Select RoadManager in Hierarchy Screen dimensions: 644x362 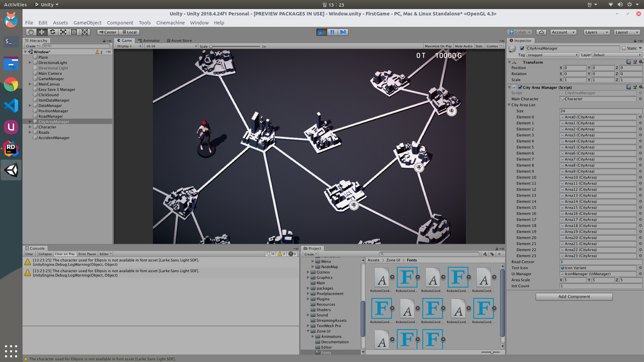pyautogui.click(x=51, y=116)
